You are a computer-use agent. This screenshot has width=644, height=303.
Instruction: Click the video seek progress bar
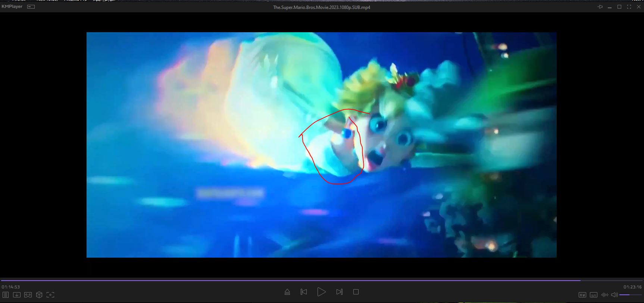[321, 280]
